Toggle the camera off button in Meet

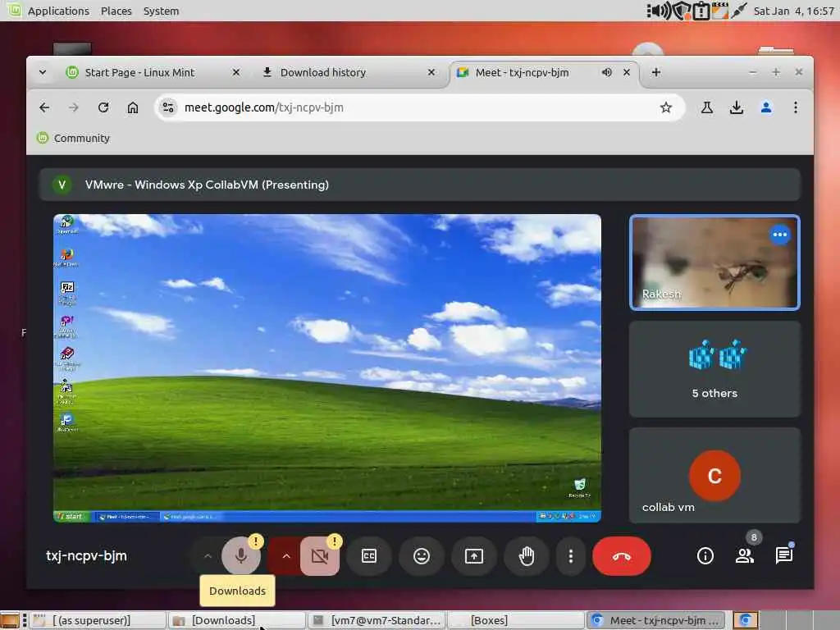point(320,556)
